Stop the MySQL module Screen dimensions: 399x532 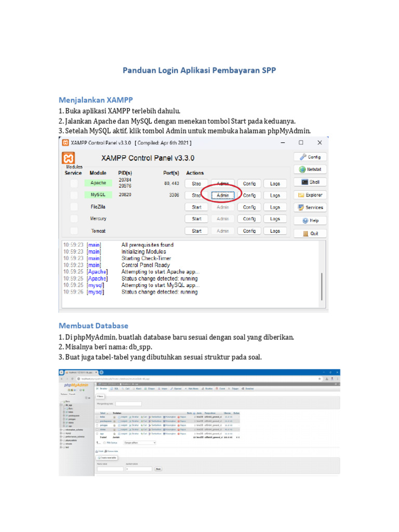pyautogui.click(x=196, y=195)
